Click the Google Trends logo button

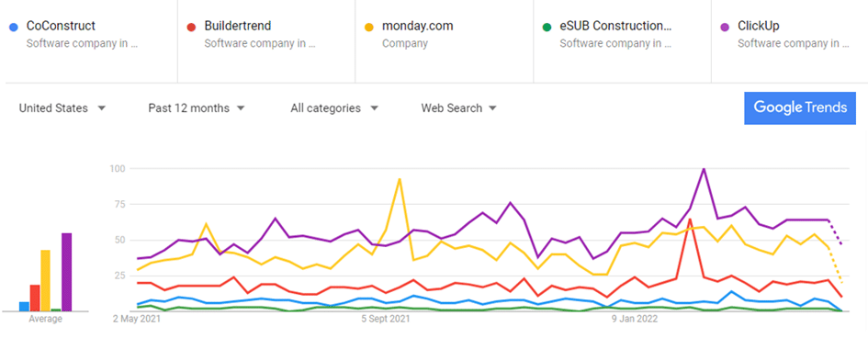coord(800,107)
